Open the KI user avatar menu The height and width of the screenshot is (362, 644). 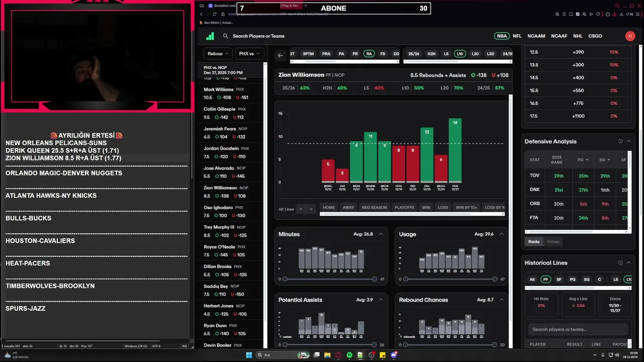[630, 36]
